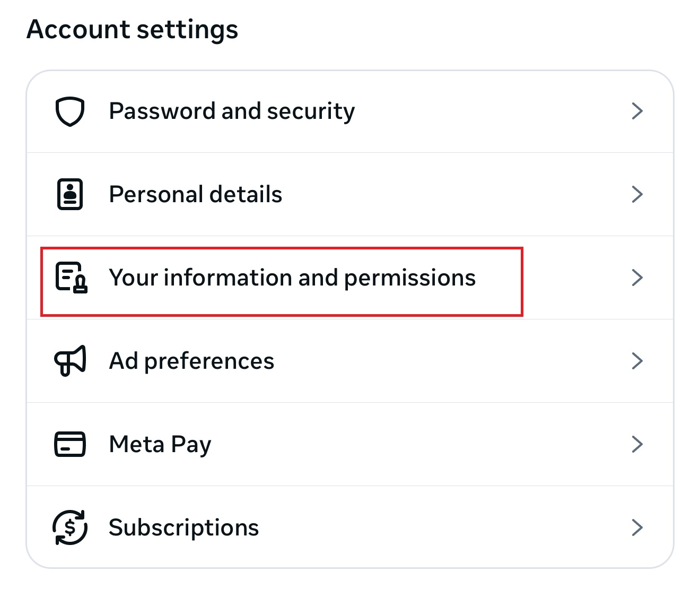Viewport: 700px width, 597px height.
Task: Click the document-lock icon for information and permissions
Action: [71, 278]
